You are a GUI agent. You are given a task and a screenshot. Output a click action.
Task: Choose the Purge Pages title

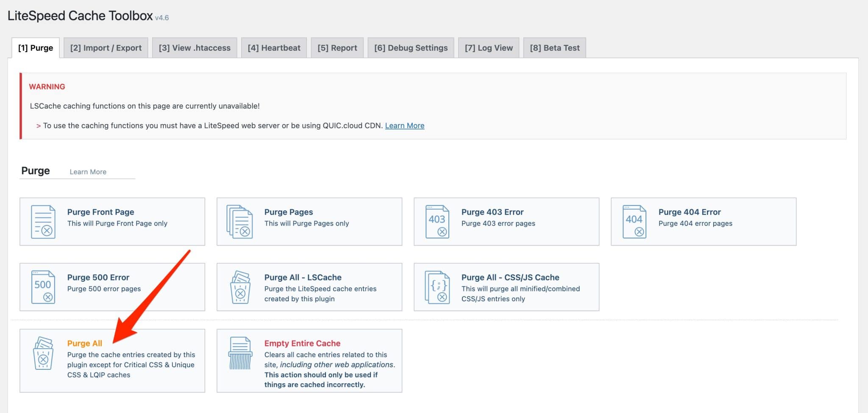(x=289, y=212)
